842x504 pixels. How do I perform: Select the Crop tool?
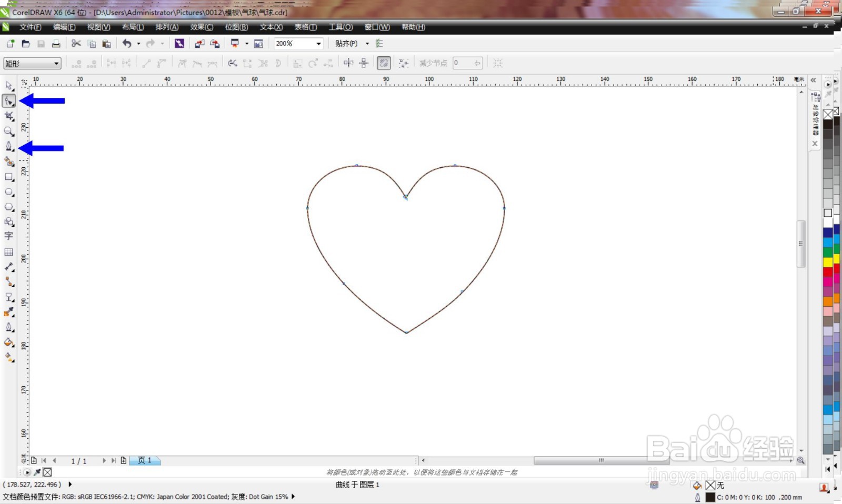9,116
